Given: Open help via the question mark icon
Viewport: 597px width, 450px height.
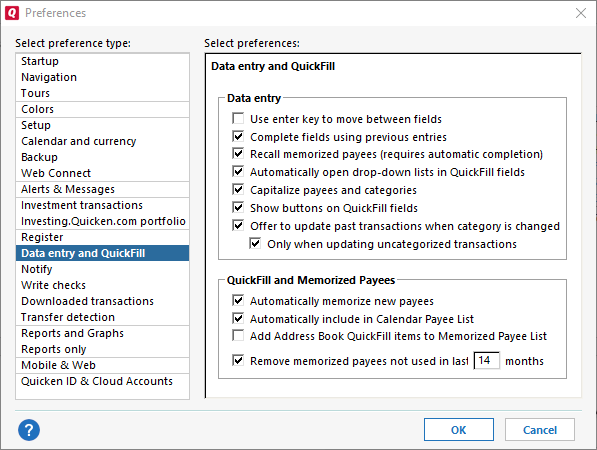Looking at the screenshot, I should [29, 430].
